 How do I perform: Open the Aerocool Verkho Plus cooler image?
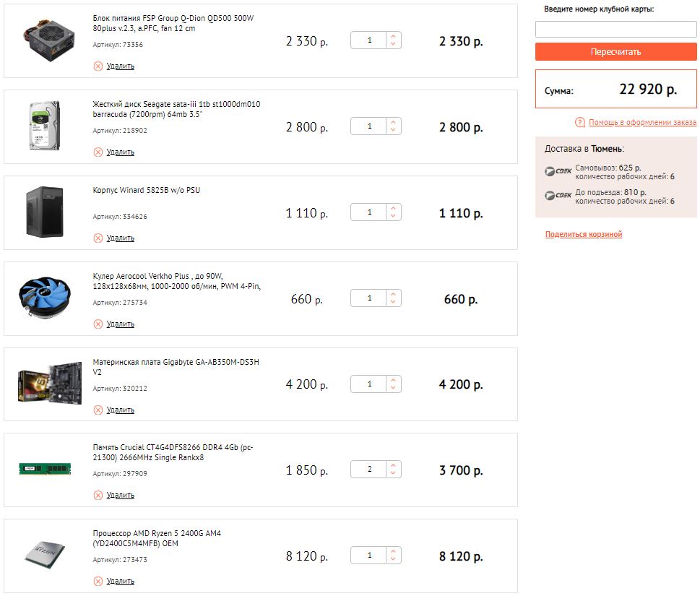[45, 298]
